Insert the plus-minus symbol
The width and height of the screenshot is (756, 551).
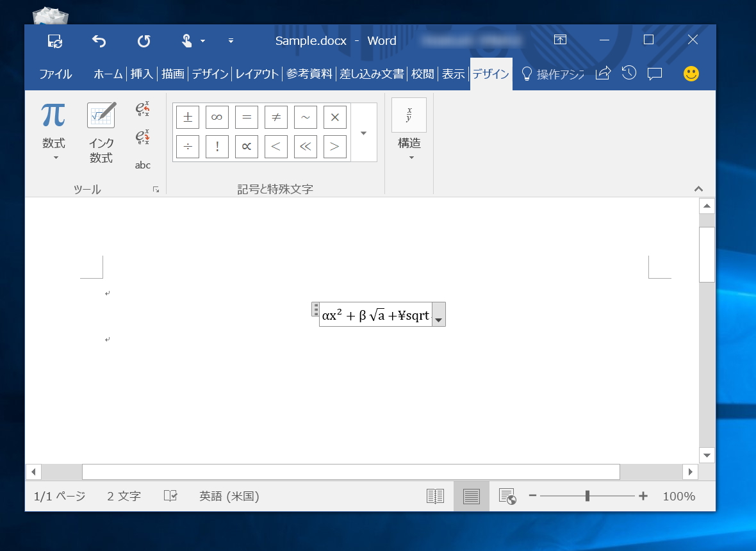(x=187, y=117)
